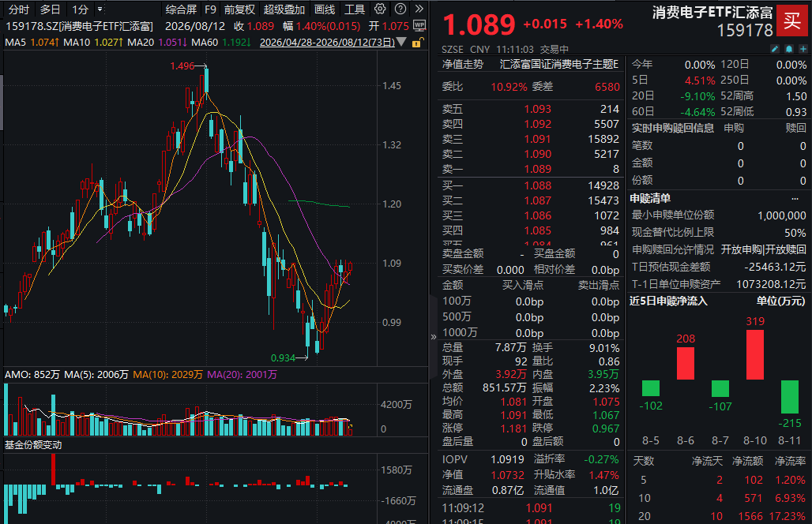Open the 综合屏 composite screen
This screenshot has height=524, width=812.
coord(181,9)
